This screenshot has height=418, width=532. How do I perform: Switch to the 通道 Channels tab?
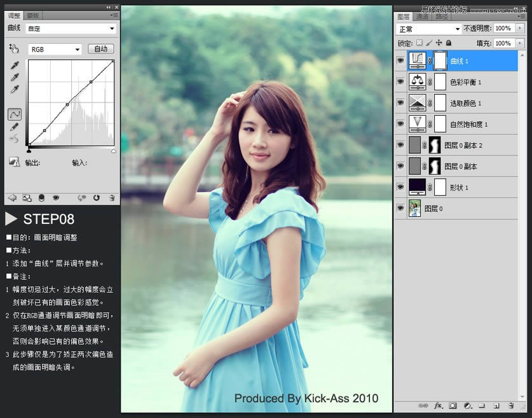(421, 18)
